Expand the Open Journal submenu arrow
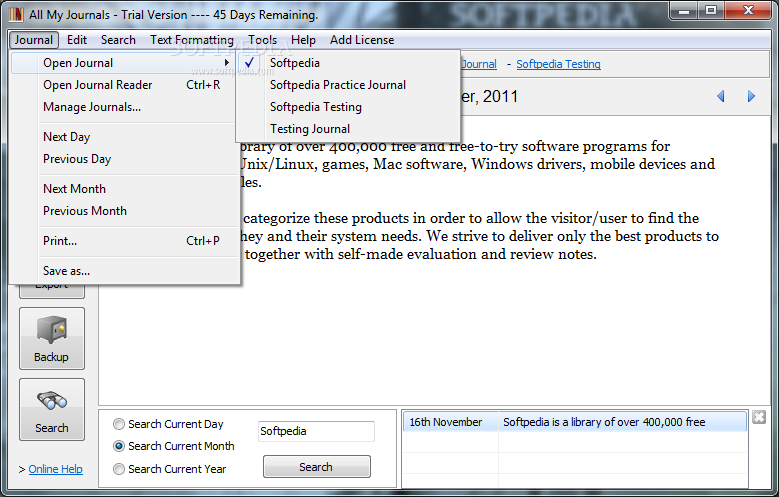Image resolution: width=779 pixels, height=497 pixels. [x=227, y=63]
